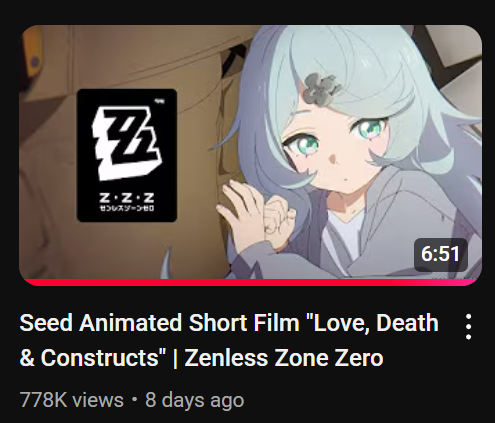Image resolution: width=495 pixels, height=423 pixels.
Task: Click the 778K views count
Action: [x=72, y=400]
